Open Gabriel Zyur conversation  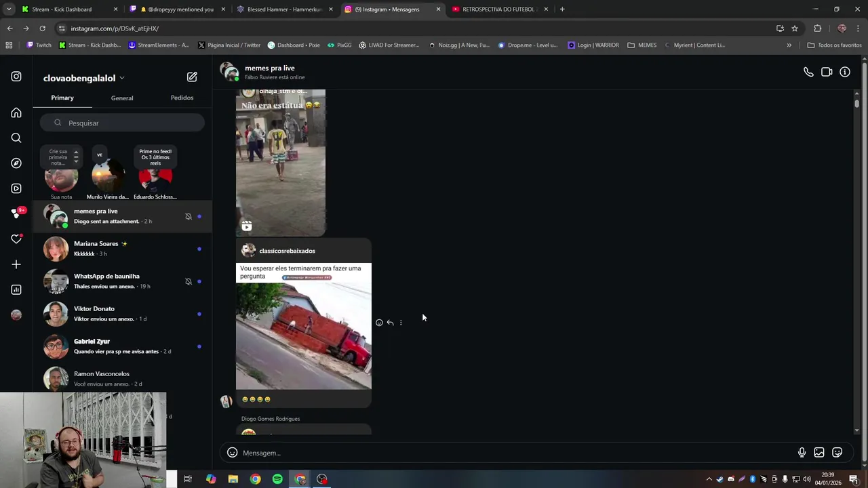pos(123,346)
